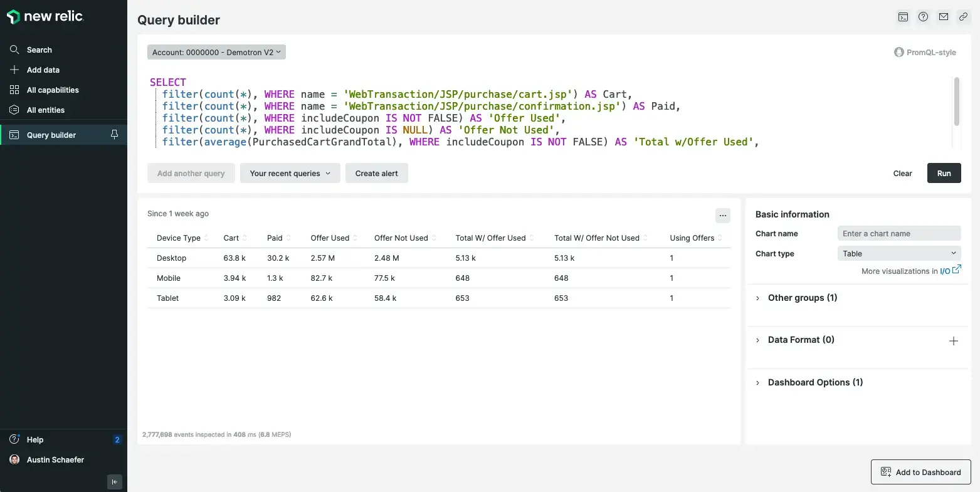Toggle the PromQL-style switch
This screenshot has width=980, height=492.
pos(899,53)
